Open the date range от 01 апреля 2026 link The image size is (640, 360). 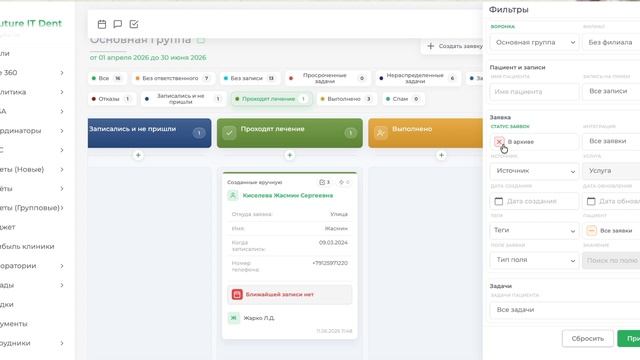pos(148,58)
